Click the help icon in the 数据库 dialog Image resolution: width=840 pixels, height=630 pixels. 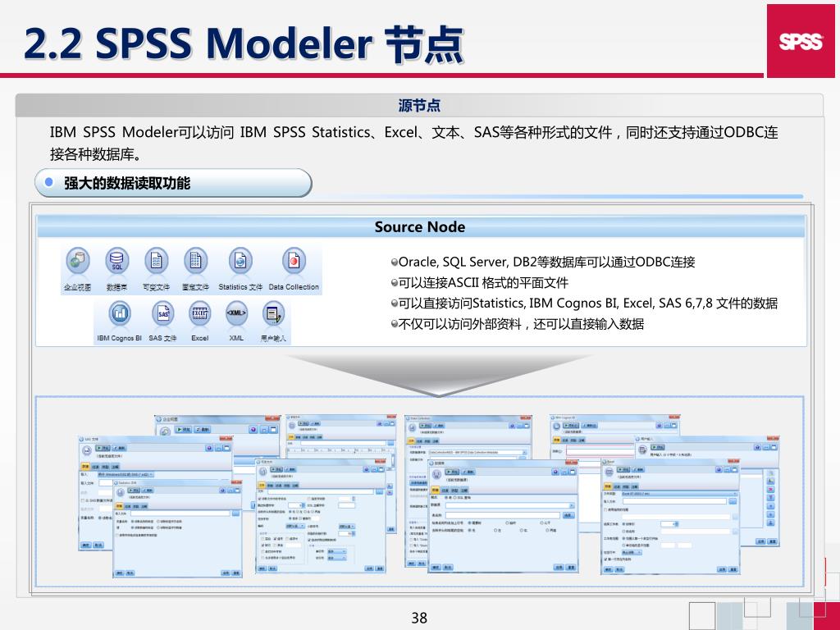click(x=555, y=472)
